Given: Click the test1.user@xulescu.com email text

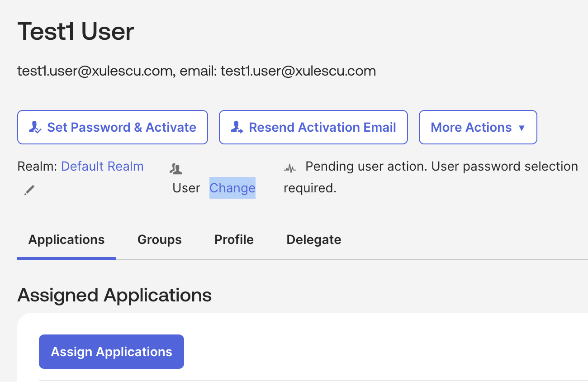Looking at the screenshot, I should [x=197, y=71].
